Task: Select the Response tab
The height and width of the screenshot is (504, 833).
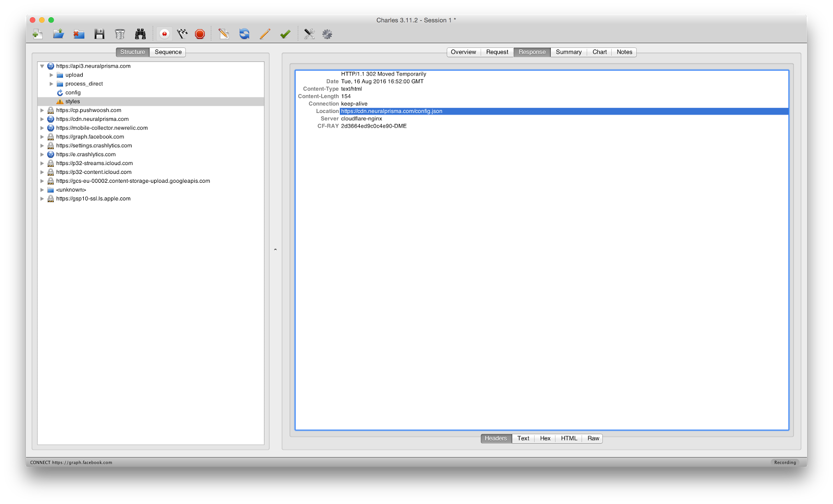Action: (x=532, y=52)
